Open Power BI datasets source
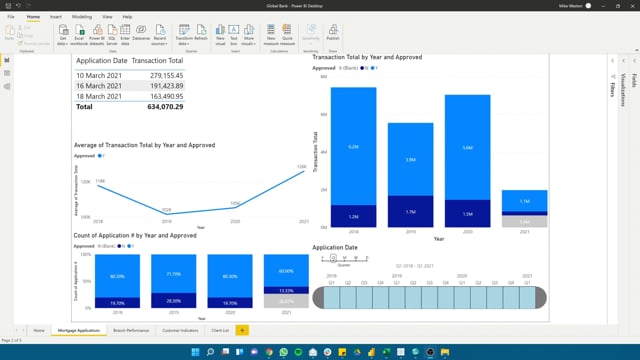The width and height of the screenshot is (640, 360). (97, 35)
